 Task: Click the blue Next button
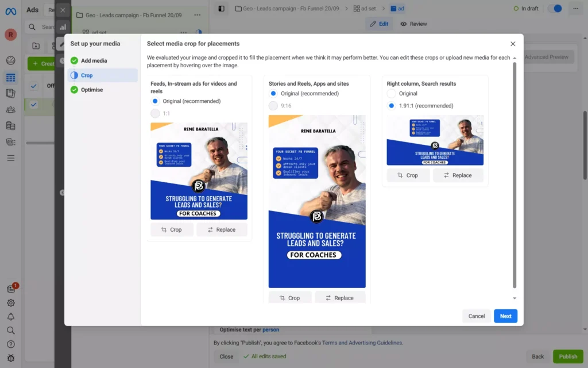click(x=505, y=316)
